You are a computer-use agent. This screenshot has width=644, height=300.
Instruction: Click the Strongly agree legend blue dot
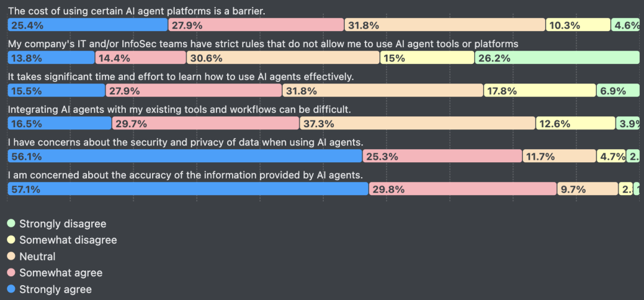click(11, 289)
